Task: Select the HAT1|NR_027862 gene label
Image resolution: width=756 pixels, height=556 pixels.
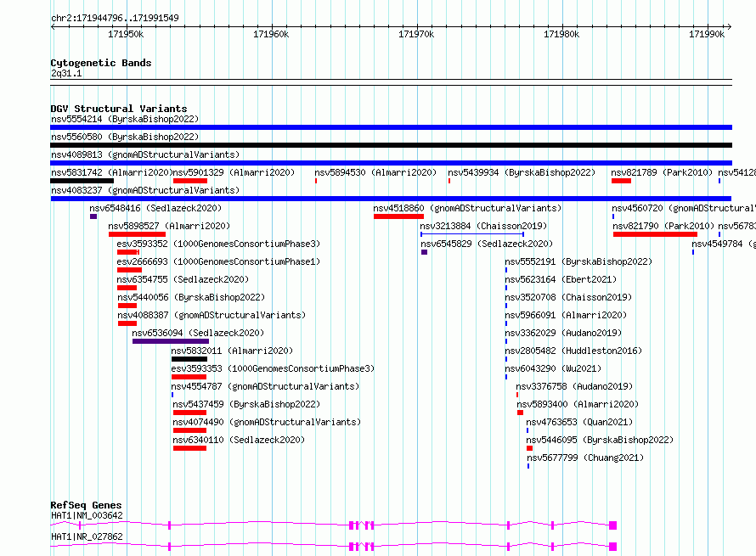Action: tap(87, 536)
